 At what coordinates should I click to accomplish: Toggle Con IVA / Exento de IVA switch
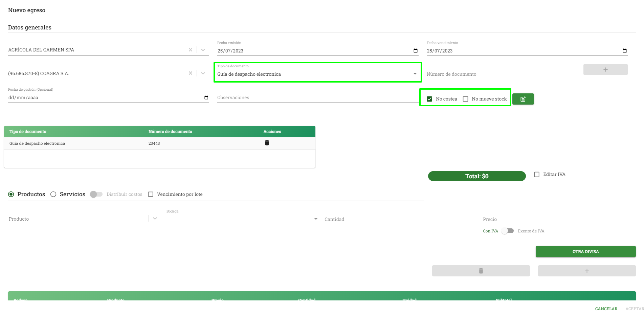[x=508, y=231]
